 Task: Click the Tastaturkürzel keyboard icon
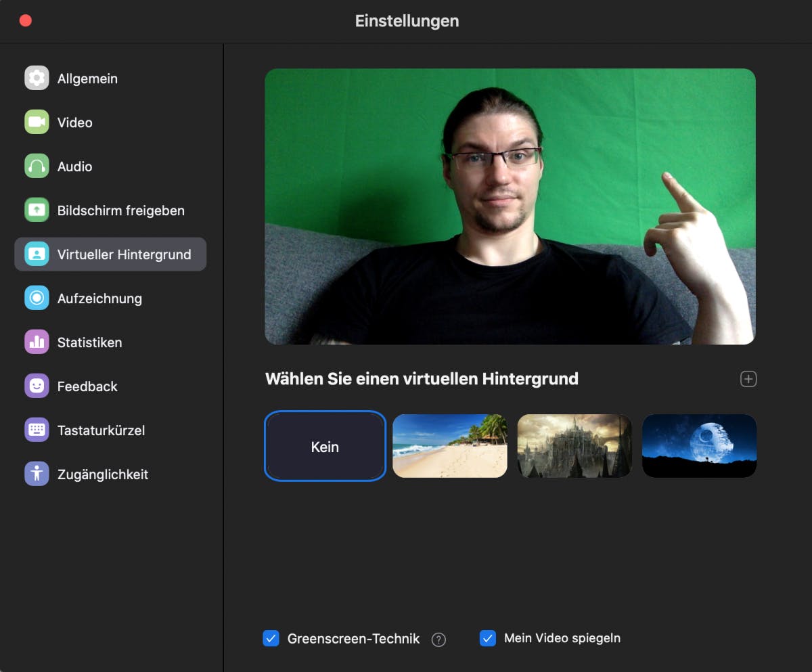(37, 430)
